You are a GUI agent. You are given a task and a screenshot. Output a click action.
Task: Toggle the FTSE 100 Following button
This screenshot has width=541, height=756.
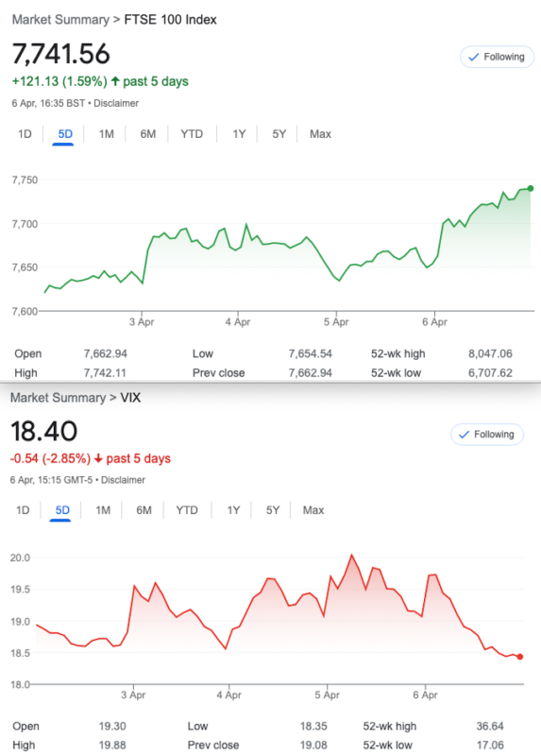click(x=497, y=57)
